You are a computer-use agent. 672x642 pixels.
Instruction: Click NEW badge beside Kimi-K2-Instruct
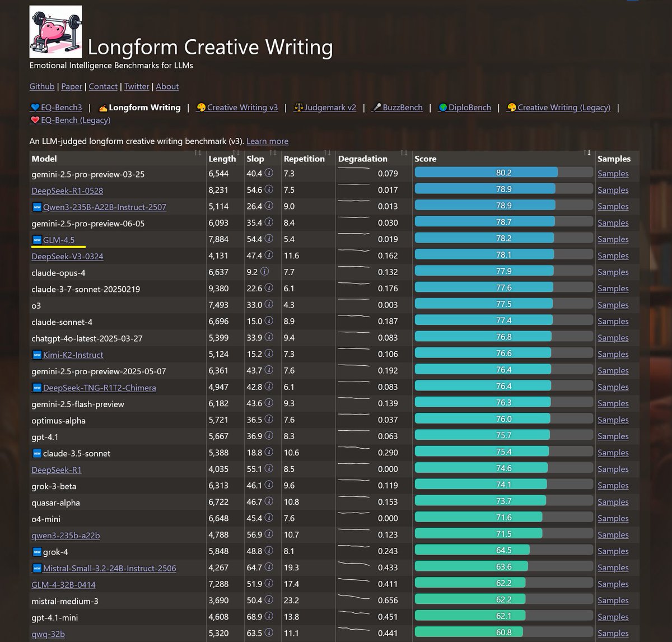[x=37, y=355]
